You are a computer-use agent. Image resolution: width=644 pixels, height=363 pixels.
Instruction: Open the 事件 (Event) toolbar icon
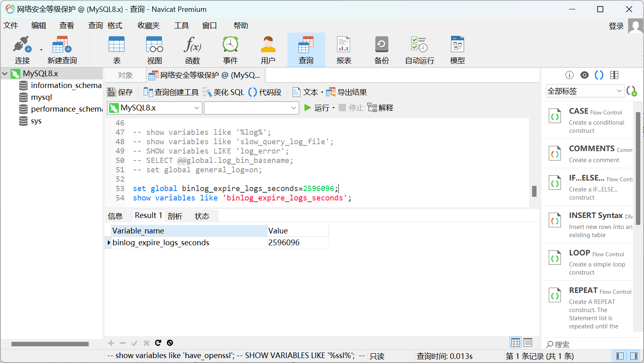pos(230,50)
